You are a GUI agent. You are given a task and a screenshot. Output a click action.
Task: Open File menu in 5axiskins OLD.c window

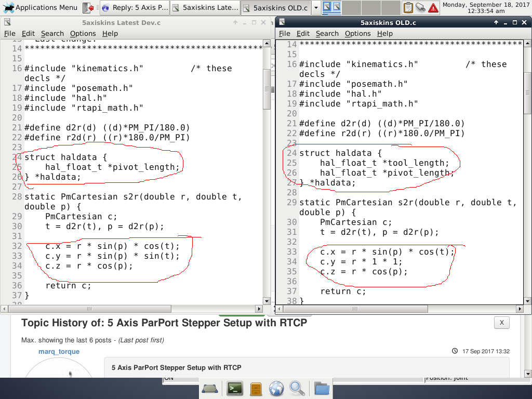pyautogui.click(x=284, y=34)
